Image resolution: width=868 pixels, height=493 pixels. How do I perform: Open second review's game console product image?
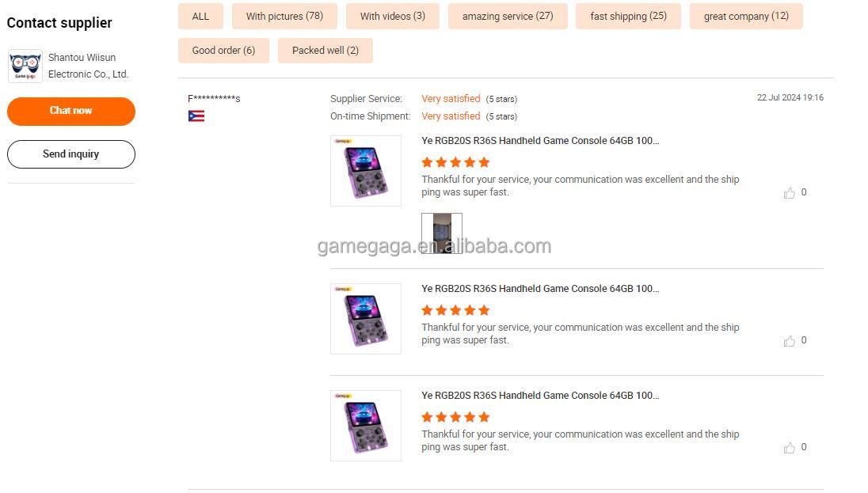[x=366, y=319]
